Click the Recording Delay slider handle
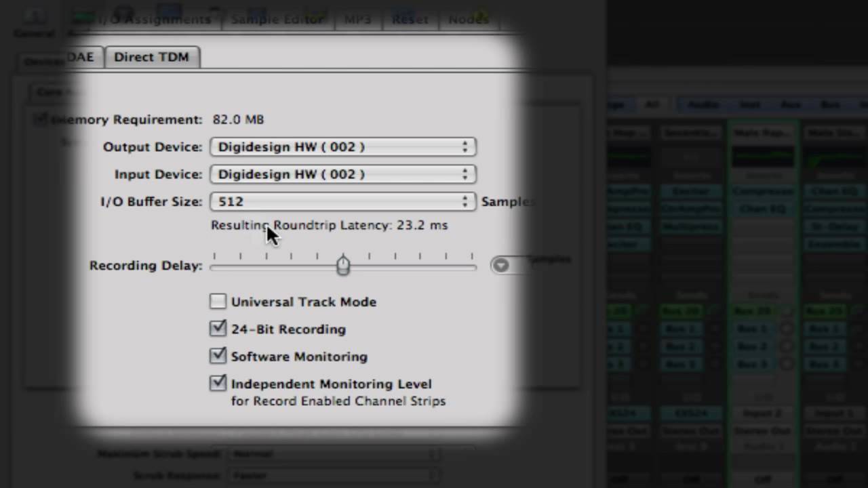Screen dimensions: 868x488 (343, 265)
